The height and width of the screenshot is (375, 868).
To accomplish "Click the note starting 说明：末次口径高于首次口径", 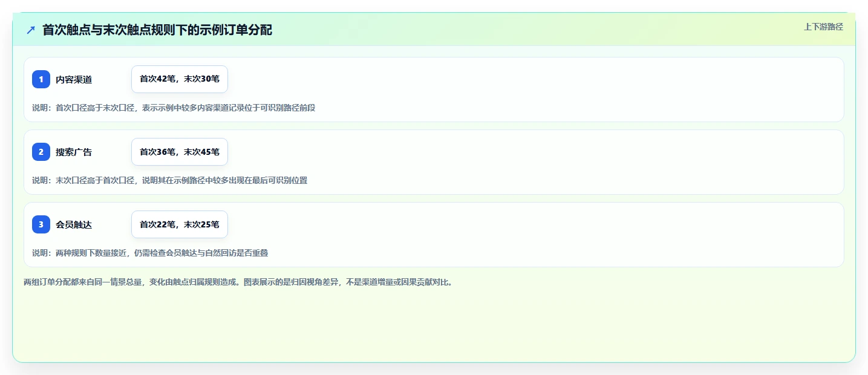I will tap(170, 180).
